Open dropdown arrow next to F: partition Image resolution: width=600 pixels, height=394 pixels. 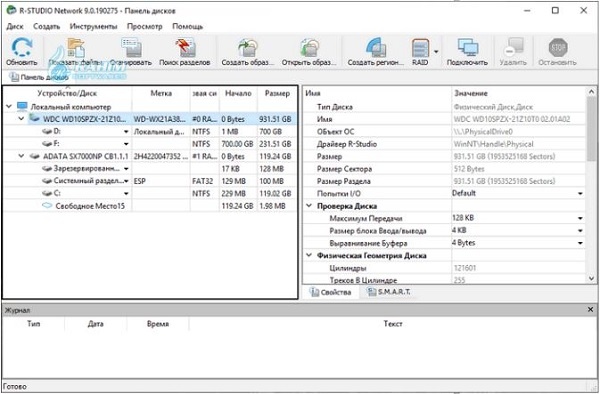(x=126, y=144)
